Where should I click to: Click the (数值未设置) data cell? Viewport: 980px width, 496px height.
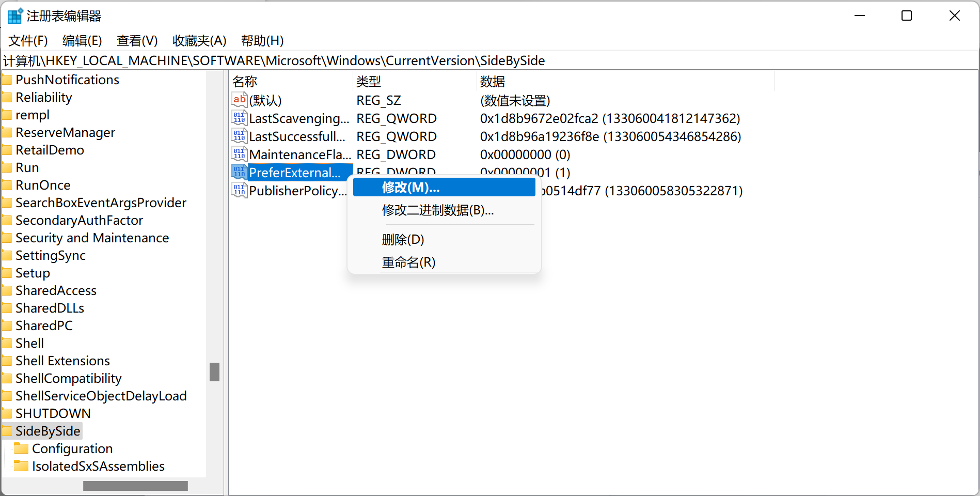coord(515,100)
